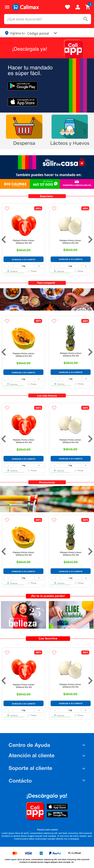This screenshot has width=94, height=868.
Task: Open the favorites heart icon in header
Action: coord(67,7)
